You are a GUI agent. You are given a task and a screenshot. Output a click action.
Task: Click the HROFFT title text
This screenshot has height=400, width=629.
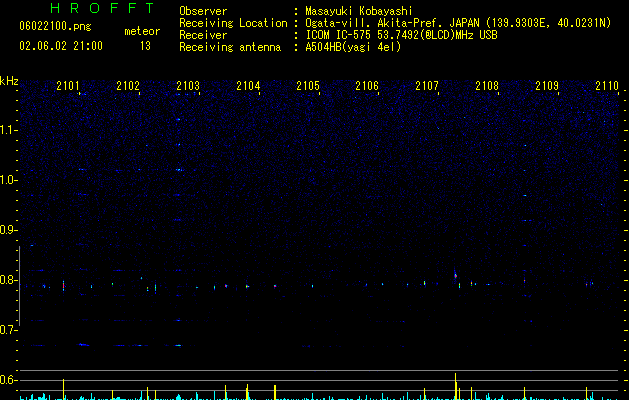(x=103, y=8)
